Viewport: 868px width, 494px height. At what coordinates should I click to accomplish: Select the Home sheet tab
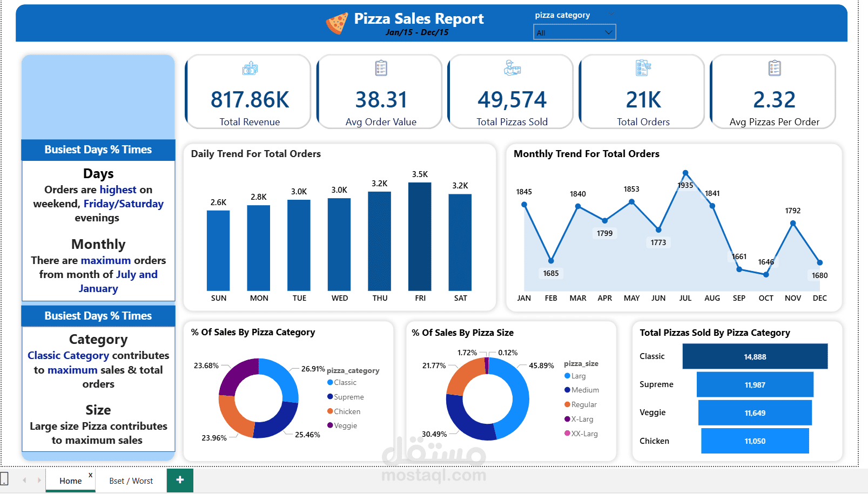70,480
